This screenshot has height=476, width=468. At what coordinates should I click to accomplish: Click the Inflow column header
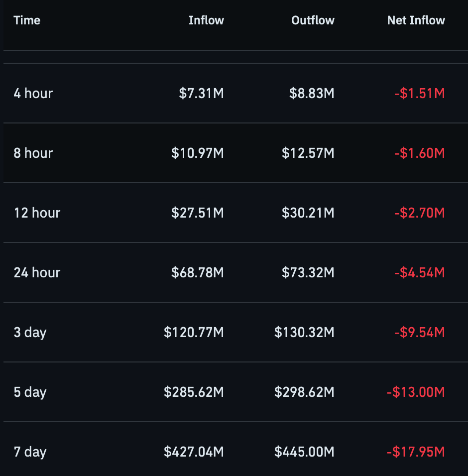pyautogui.click(x=207, y=20)
